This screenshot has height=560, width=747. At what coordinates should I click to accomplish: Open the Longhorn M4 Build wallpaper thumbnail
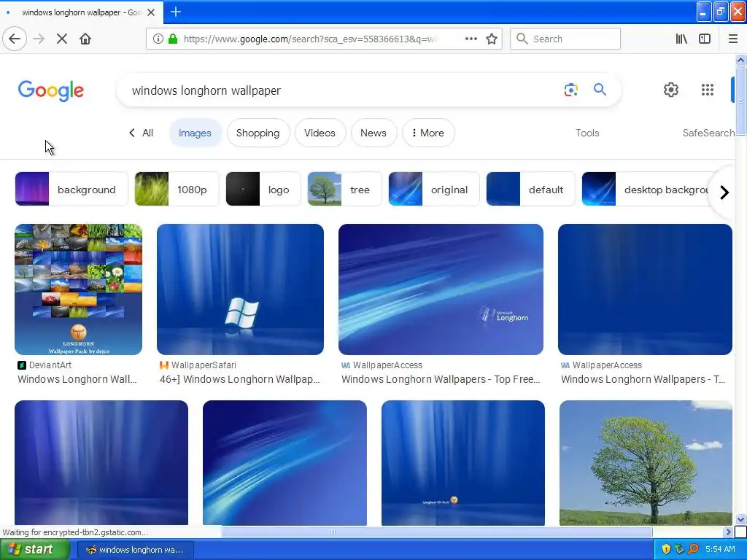[x=463, y=462]
